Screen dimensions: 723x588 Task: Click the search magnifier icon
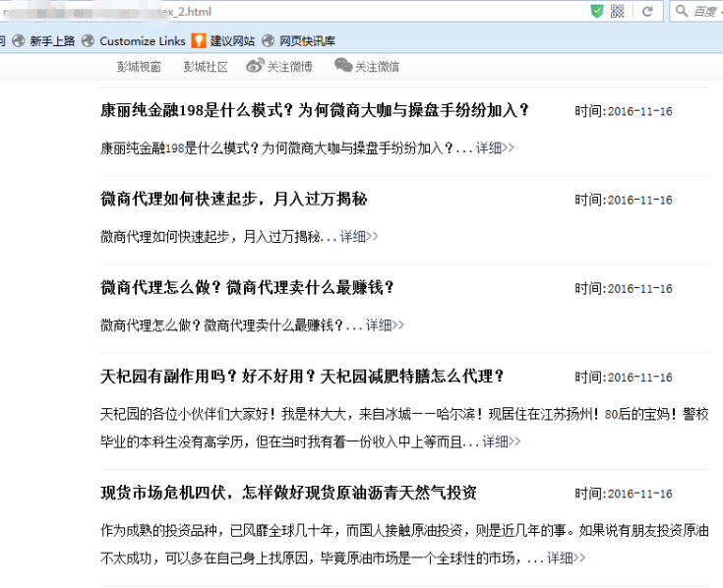[684, 12]
